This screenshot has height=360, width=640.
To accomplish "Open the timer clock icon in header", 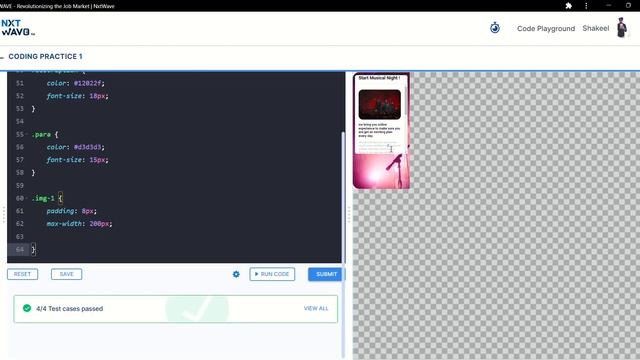I will pyautogui.click(x=495, y=28).
